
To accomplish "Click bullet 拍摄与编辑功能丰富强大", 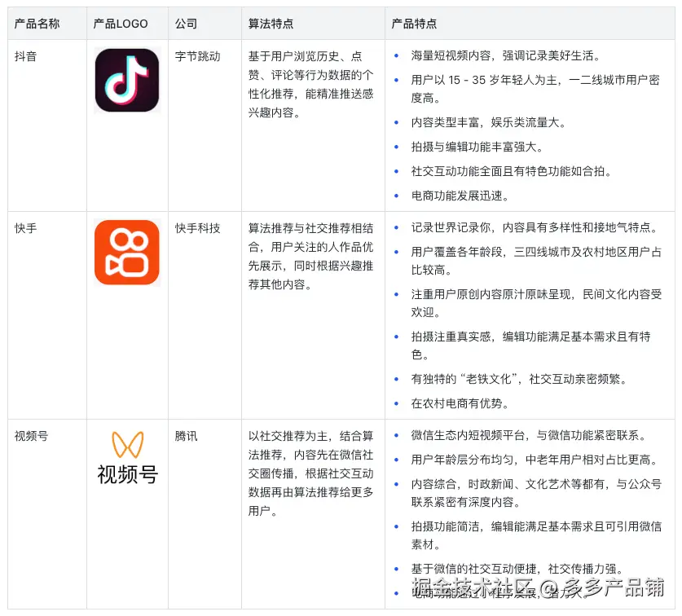I will click(477, 147).
